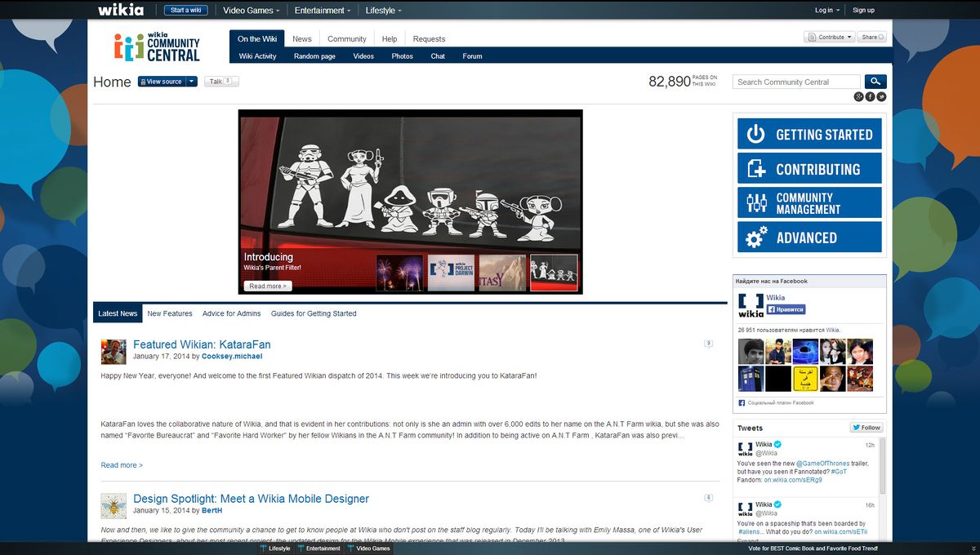Open the Talk page button
This screenshot has height=555, width=980.
221,82
